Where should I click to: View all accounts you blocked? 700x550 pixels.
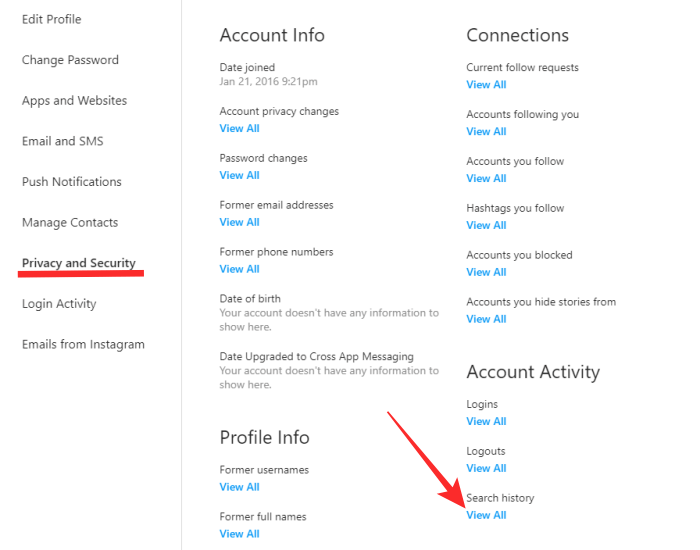(x=486, y=272)
